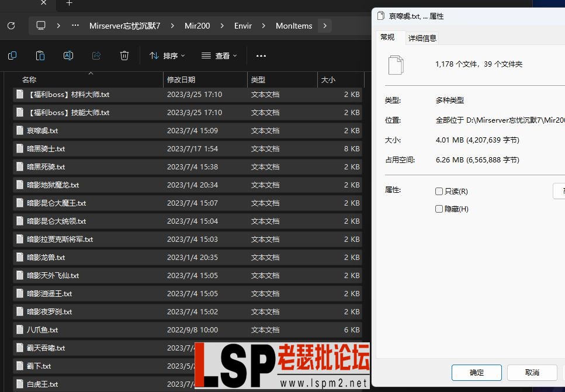Click file icon of 暗影地狱魔龙.txt
The height and width of the screenshot is (392, 565).
[x=20, y=185]
